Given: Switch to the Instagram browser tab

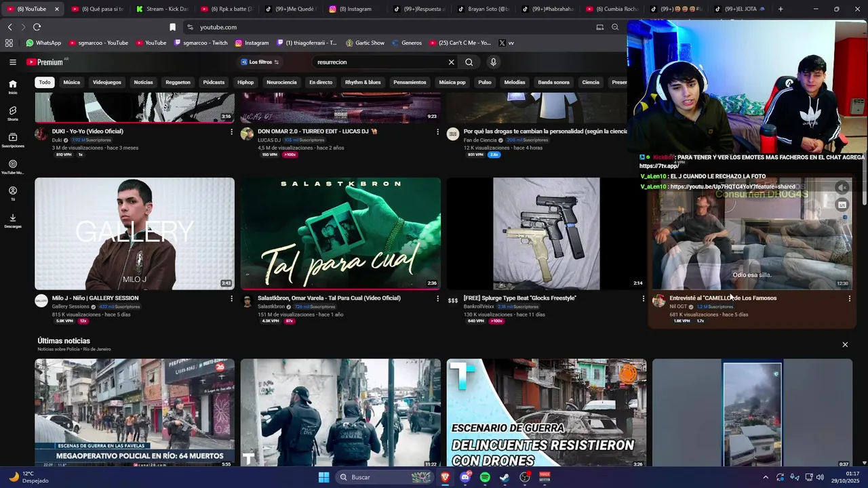Looking at the screenshot, I should [x=355, y=9].
